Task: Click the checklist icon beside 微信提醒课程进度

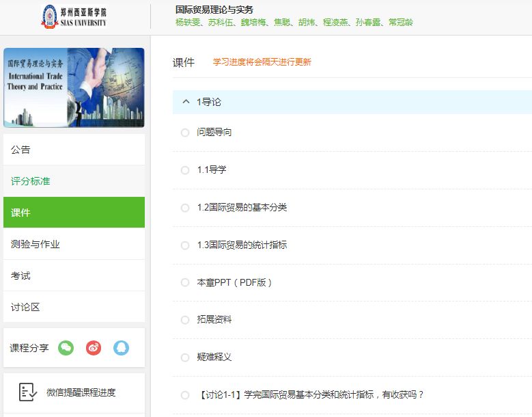Action: coord(28,392)
